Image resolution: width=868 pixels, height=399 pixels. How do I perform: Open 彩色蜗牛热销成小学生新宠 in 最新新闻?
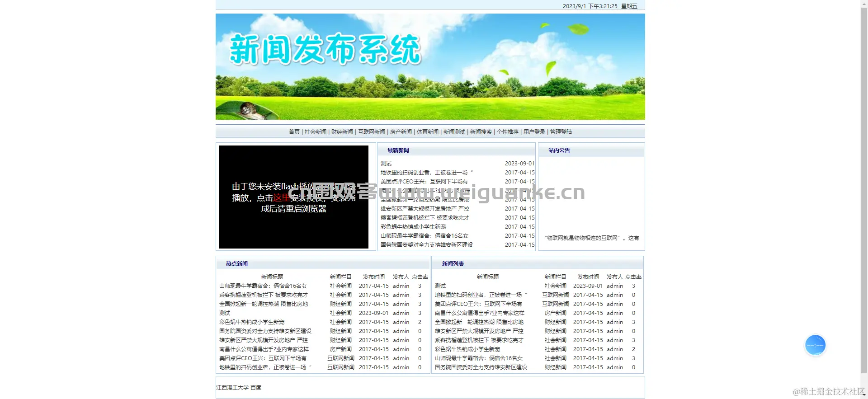(x=413, y=227)
